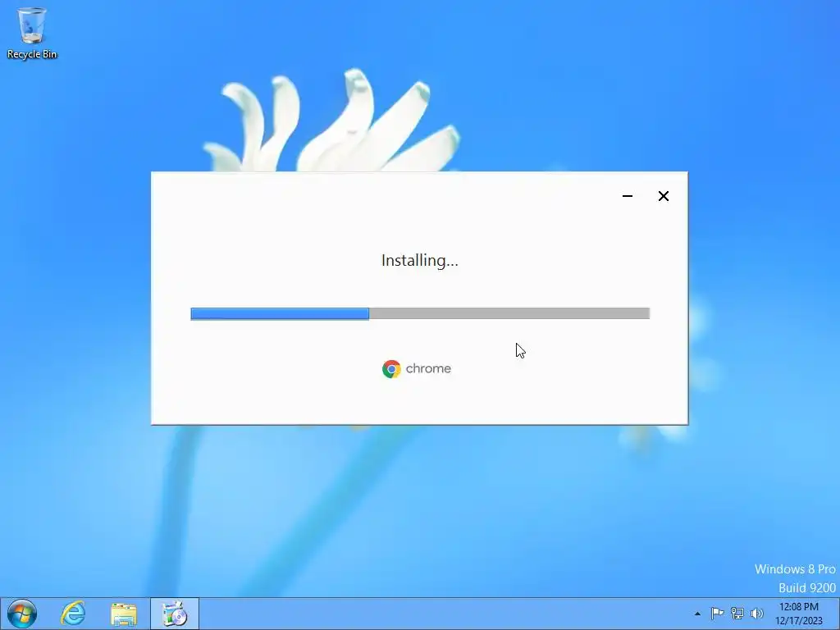Open the Recycle Bin desktop icon
This screenshot has width=840, height=630.
pos(32,33)
